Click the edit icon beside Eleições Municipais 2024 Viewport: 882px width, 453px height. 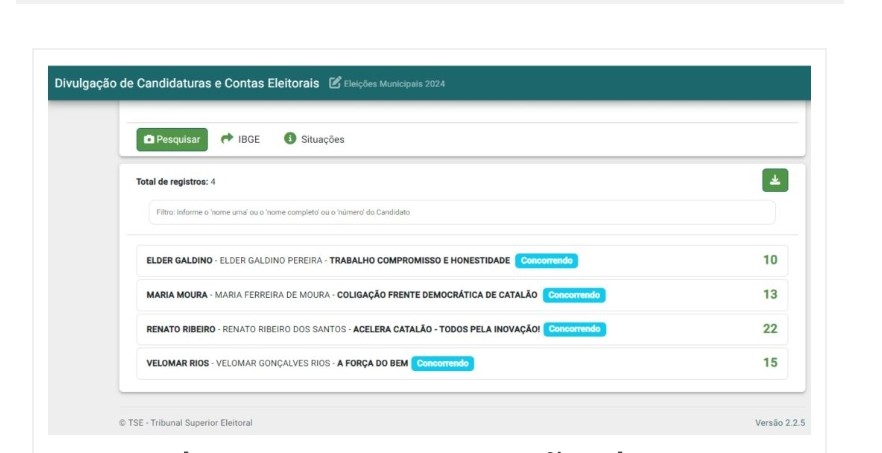click(x=335, y=82)
